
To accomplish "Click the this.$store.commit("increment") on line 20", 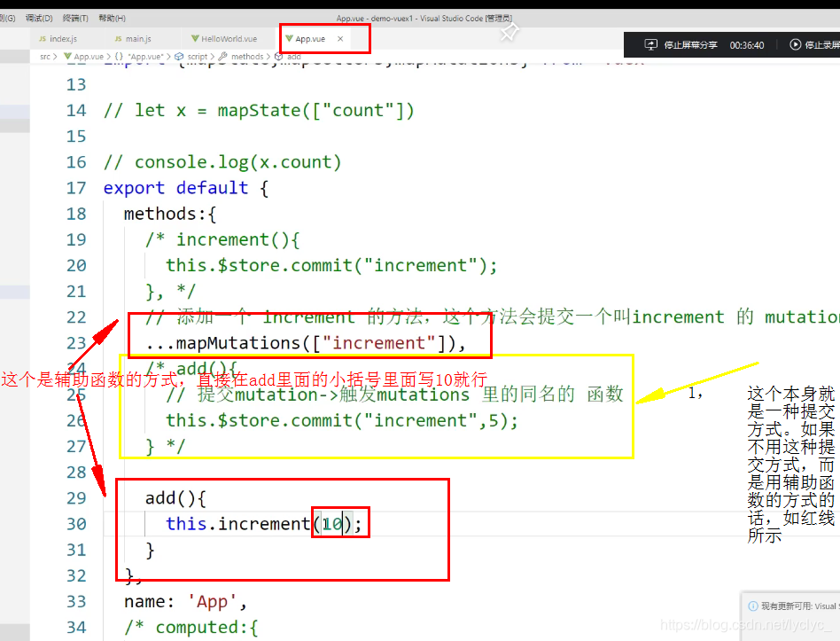I will pyautogui.click(x=331, y=265).
